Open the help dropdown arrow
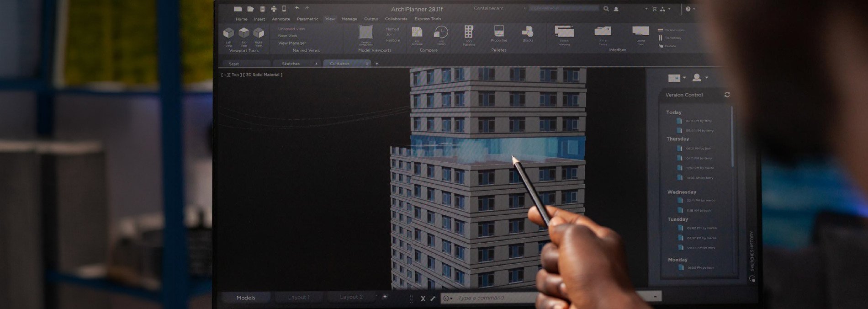This screenshot has height=309, width=868. click(694, 9)
